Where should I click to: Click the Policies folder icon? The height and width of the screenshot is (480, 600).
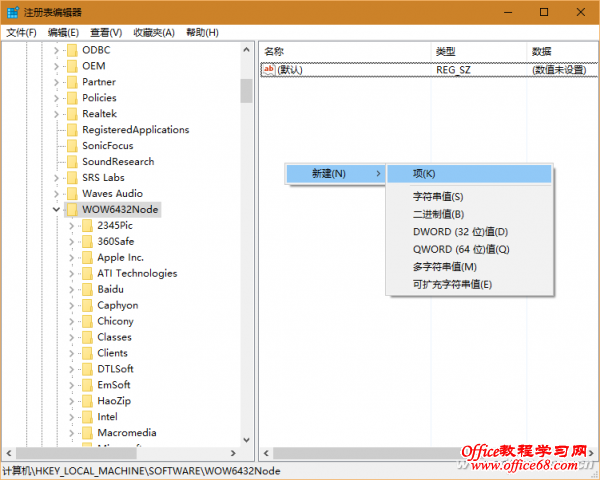tap(72, 98)
